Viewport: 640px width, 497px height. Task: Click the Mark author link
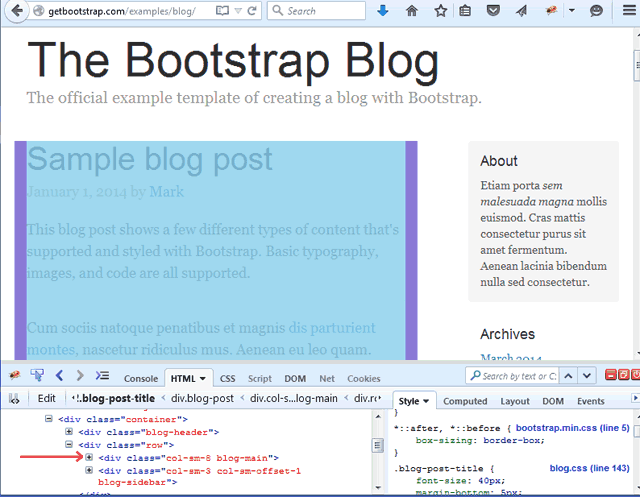(166, 191)
